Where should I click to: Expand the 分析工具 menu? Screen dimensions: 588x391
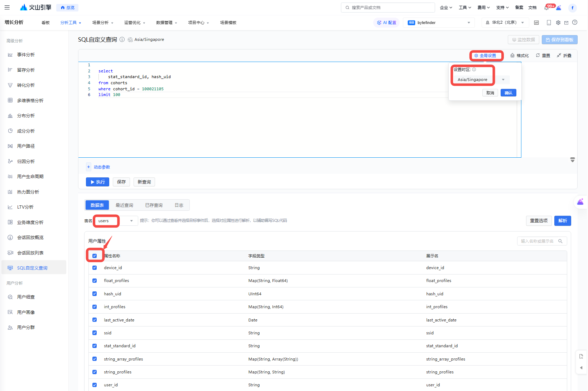71,23
